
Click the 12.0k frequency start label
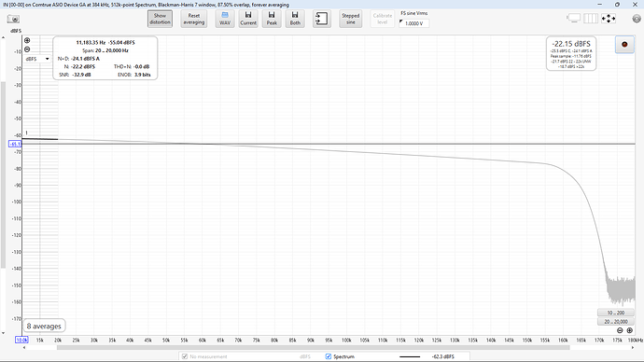click(x=21, y=340)
